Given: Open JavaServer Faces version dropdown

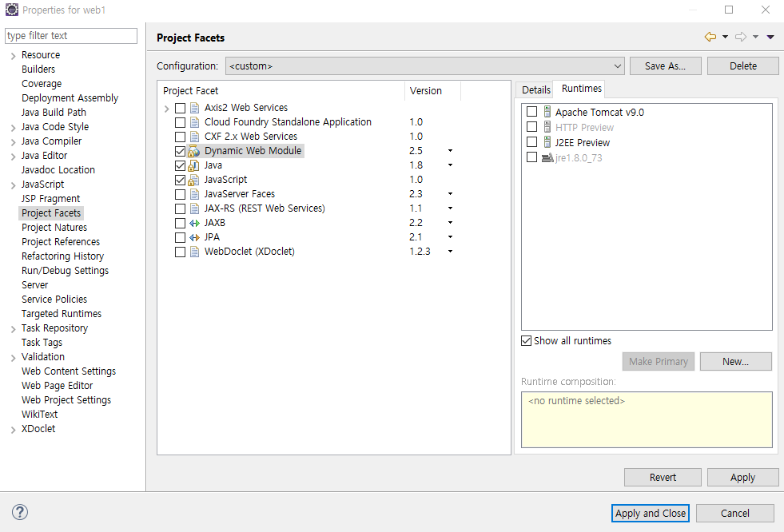Looking at the screenshot, I should tap(450, 194).
